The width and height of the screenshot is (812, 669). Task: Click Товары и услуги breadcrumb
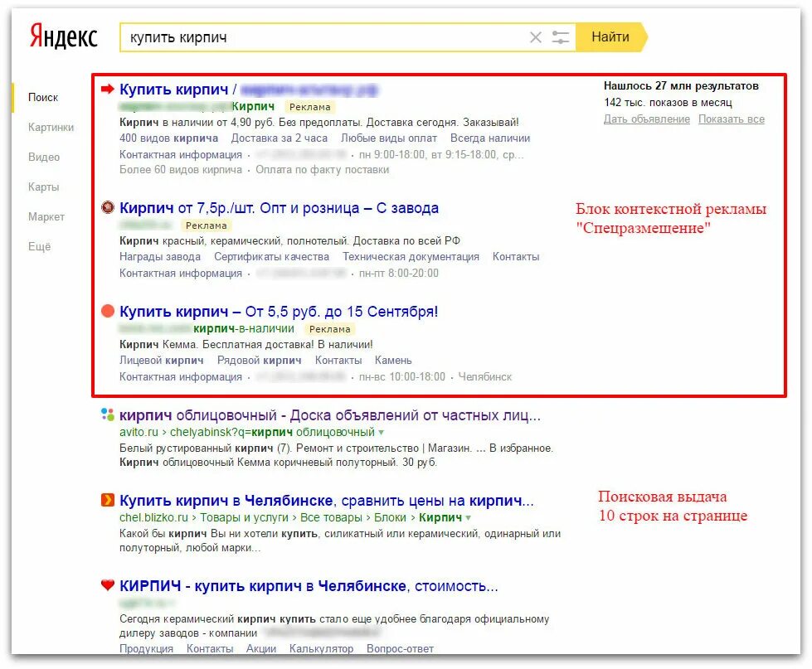(x=244, y=517)
